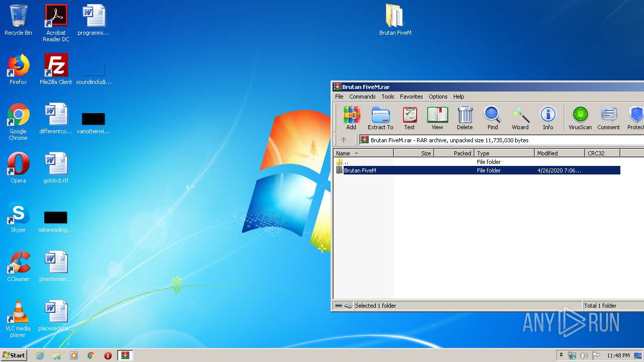Open Windows Explorer from taskbar

point(57,355)
